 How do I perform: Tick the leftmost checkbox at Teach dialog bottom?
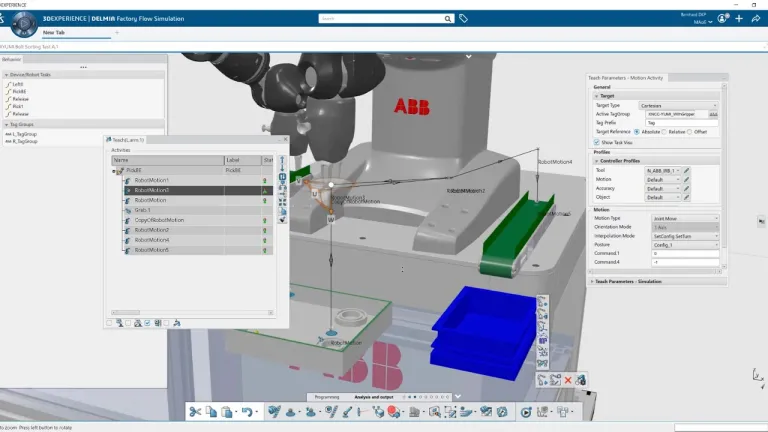109,323
